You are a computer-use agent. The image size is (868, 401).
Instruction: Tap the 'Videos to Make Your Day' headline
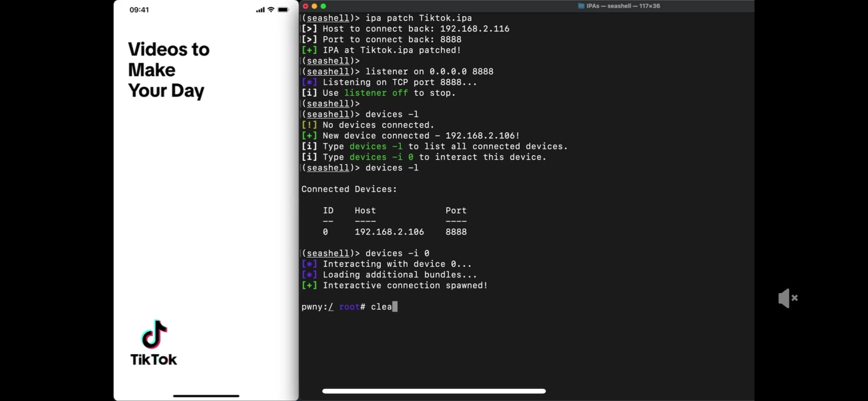tap(169, 70)
